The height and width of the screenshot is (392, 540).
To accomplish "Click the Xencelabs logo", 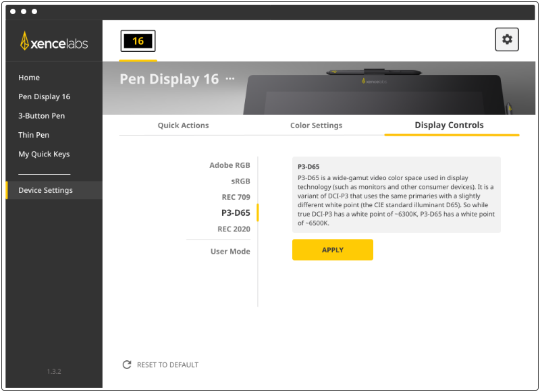I will [x=54, y=42].
